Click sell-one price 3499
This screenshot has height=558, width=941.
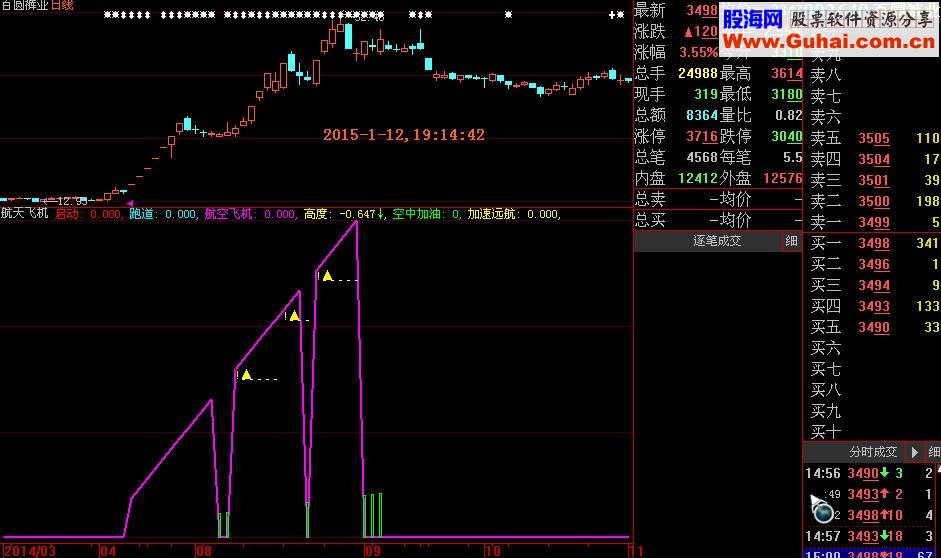tap(874, 223)
